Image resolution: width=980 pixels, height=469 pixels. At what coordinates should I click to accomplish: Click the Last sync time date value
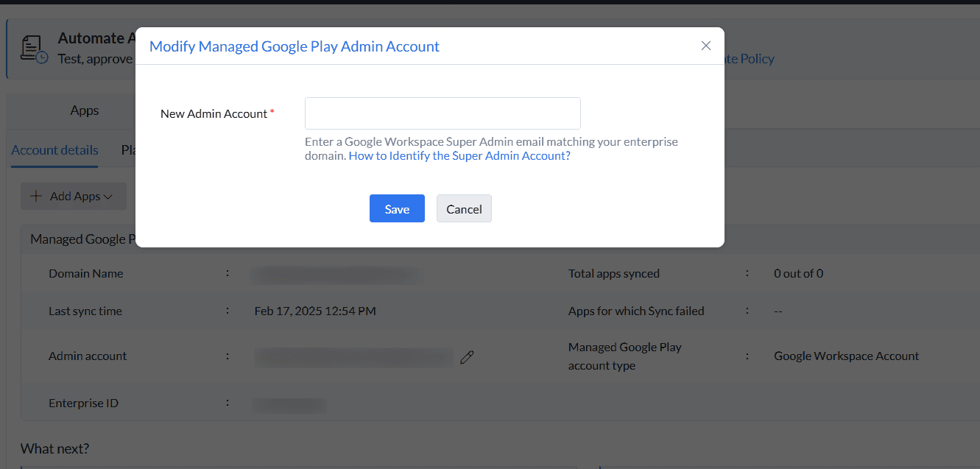tap(315, 311)
